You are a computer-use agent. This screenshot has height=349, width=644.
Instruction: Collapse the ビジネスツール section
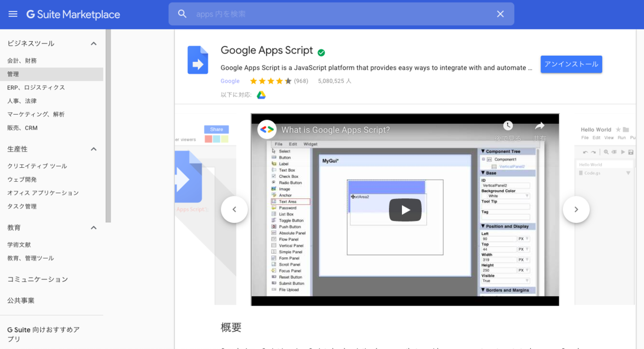pos(93,43)
